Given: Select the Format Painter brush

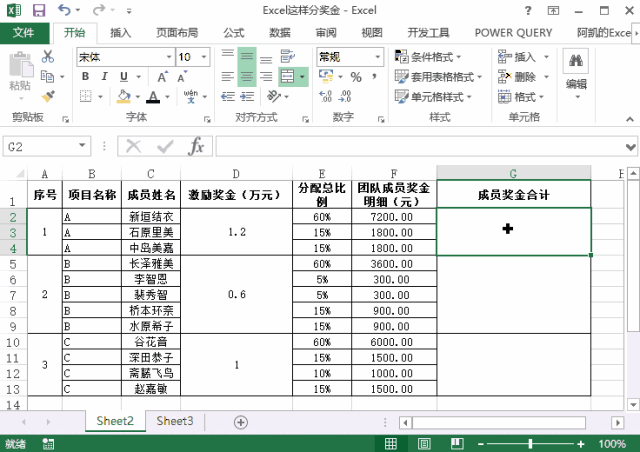Looking at the screenshot, I should [x=48, y=96].
